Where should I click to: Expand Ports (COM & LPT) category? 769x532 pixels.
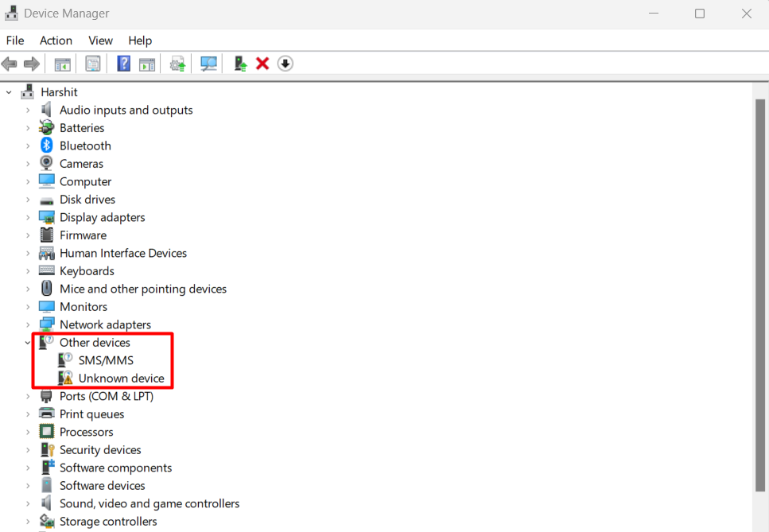pos(28,396)
